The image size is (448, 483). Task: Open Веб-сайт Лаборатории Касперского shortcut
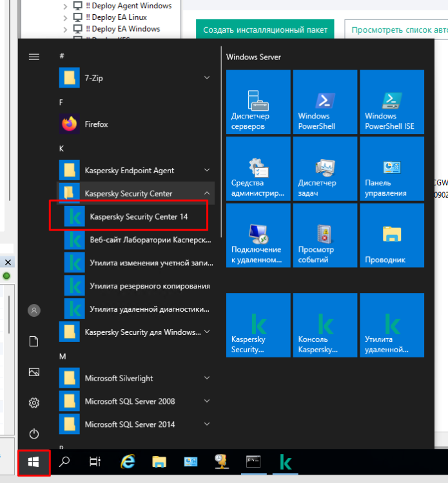click(135, 240)
